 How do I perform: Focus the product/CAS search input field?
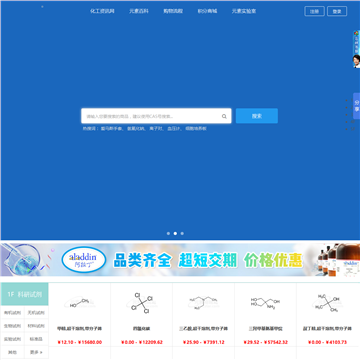click(156, 116)
